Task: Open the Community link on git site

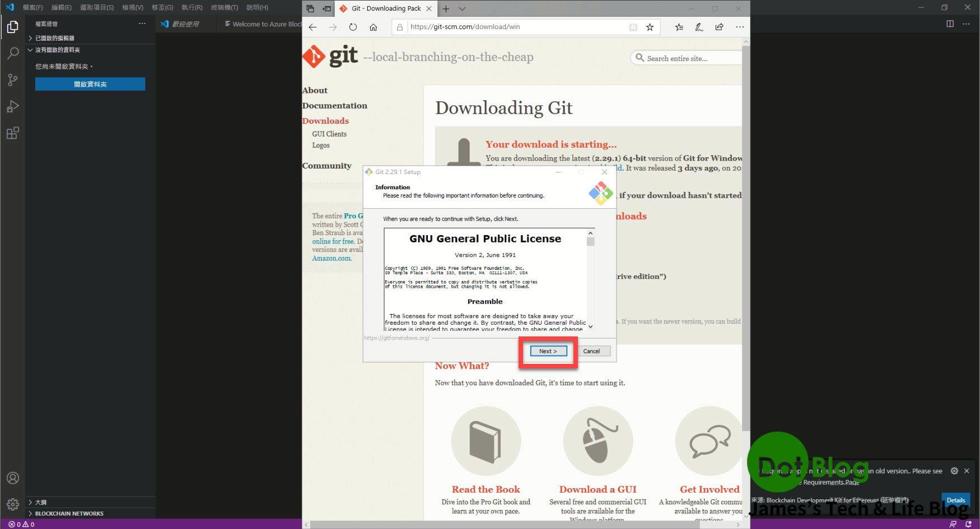Action: [x=326, y=165]
